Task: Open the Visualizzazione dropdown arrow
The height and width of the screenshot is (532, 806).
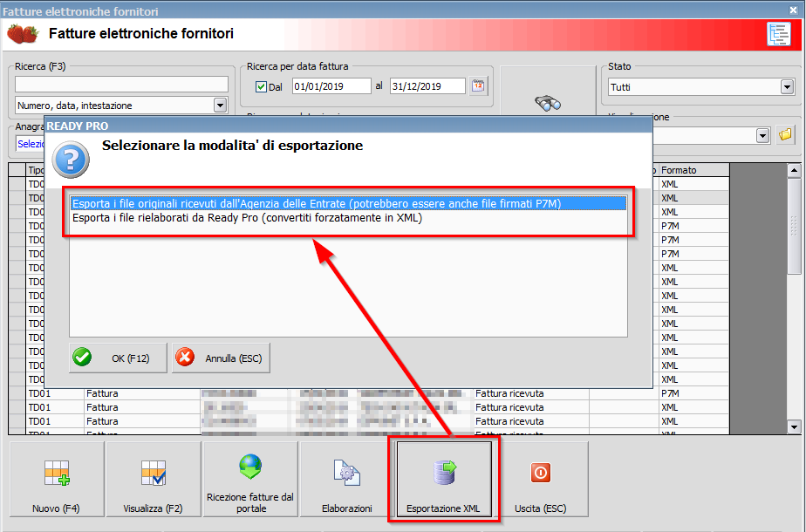Action: 762,136
